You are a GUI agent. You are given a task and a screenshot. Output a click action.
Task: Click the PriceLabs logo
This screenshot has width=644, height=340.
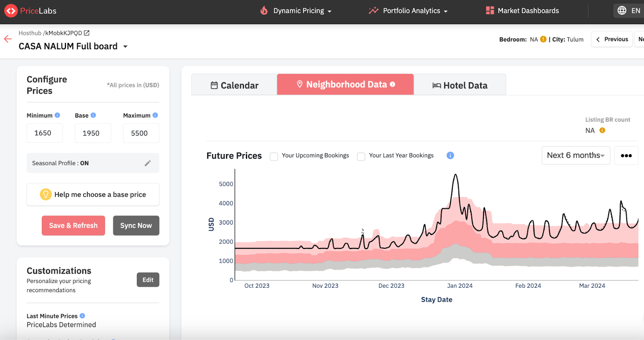tap(31, 11)
